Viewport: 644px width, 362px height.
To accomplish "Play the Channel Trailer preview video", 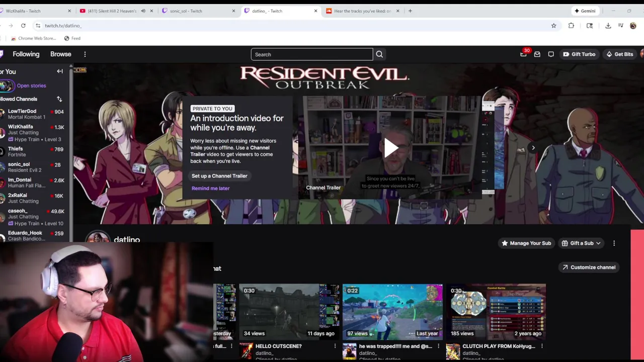I will (391, 148).
